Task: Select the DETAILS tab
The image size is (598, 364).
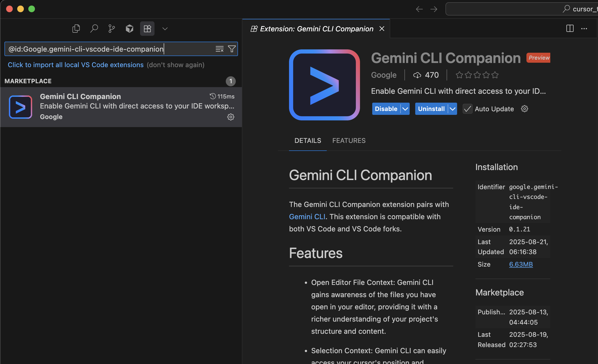Action: (308, 141)
